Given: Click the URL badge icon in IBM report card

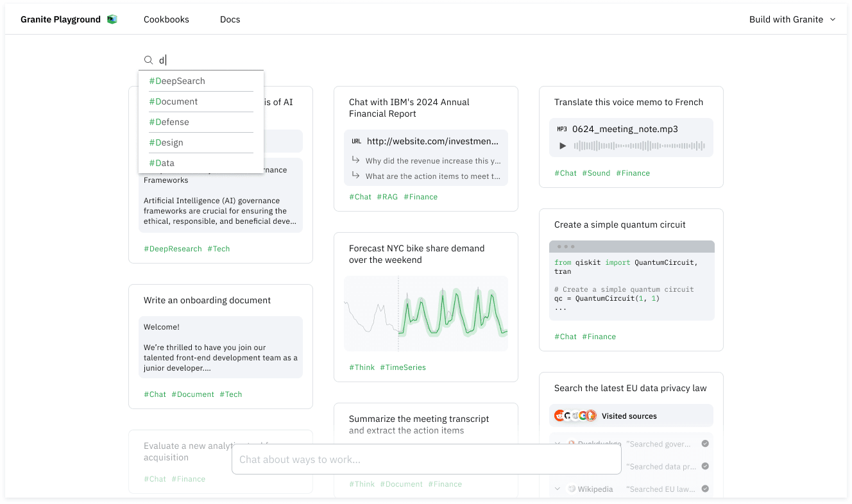Looking at the screenshot, I should pyautogui.click(x=357, y=141).
